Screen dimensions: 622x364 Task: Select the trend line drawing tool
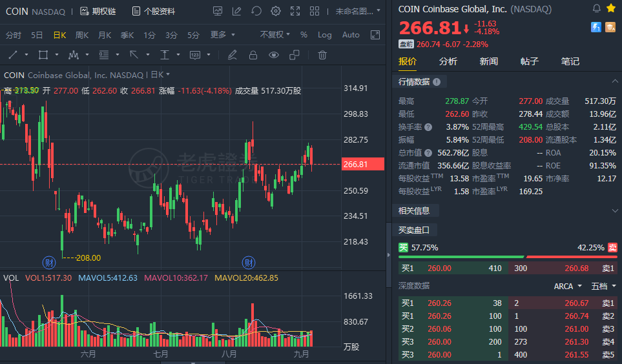pos(13,55)
